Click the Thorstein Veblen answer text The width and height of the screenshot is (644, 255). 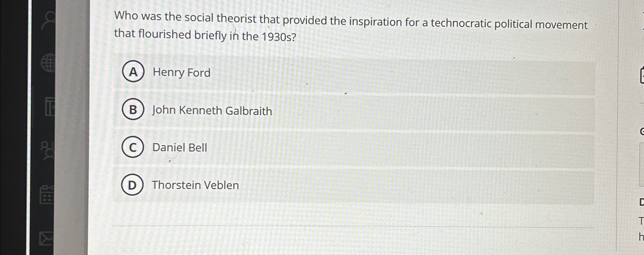(196, 185)
